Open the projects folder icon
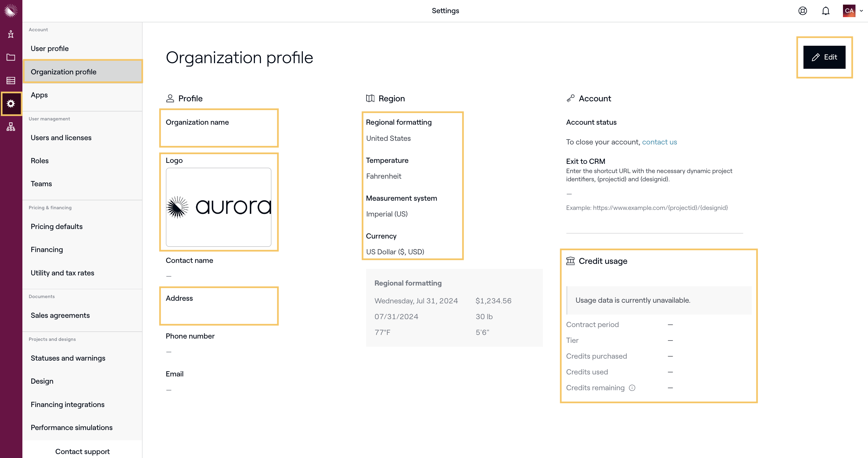Screen dimensions: 868x458 (x=11, y=57)
